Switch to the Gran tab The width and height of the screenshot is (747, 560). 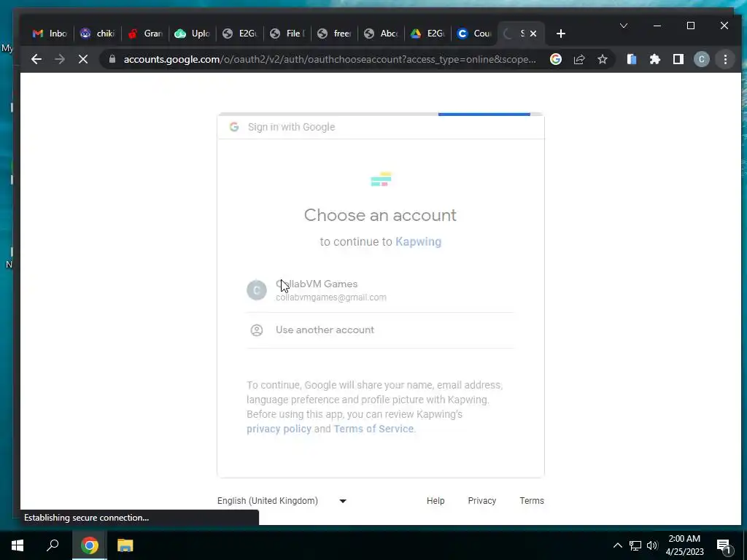(x=145, y=34)
